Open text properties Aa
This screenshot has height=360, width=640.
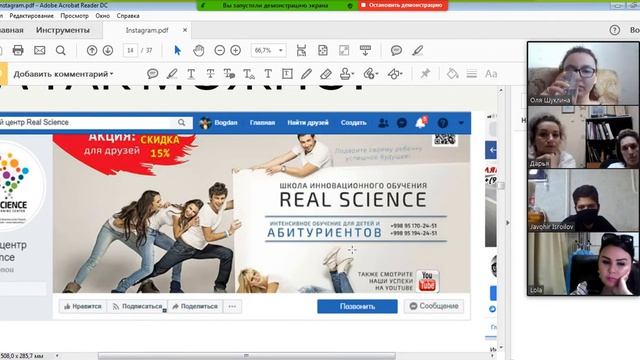(x=491, y=74)
